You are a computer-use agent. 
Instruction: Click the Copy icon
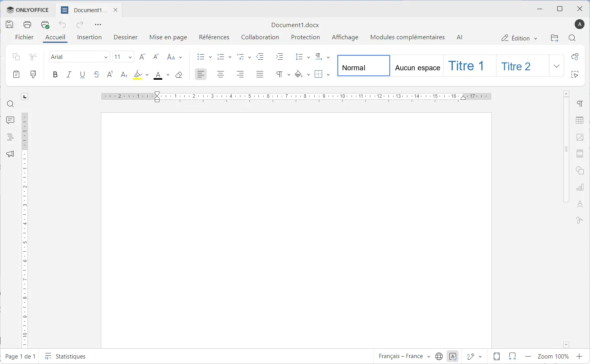(x=16, y=57)
